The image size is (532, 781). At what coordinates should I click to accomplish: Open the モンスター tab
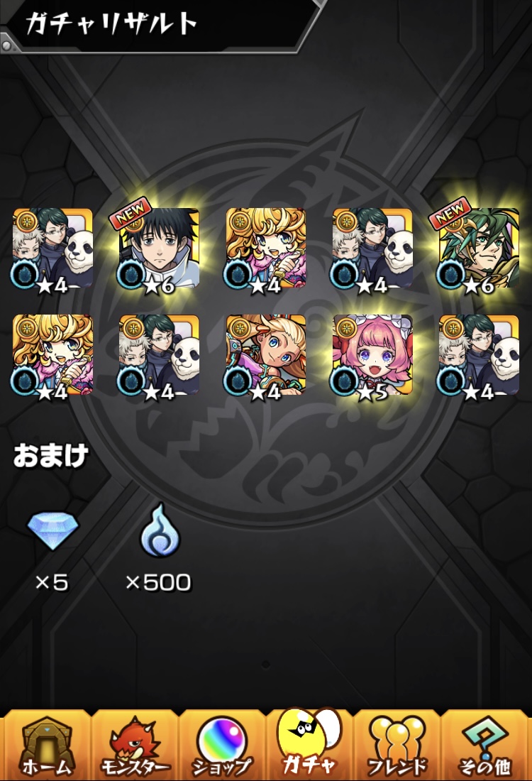134,746
